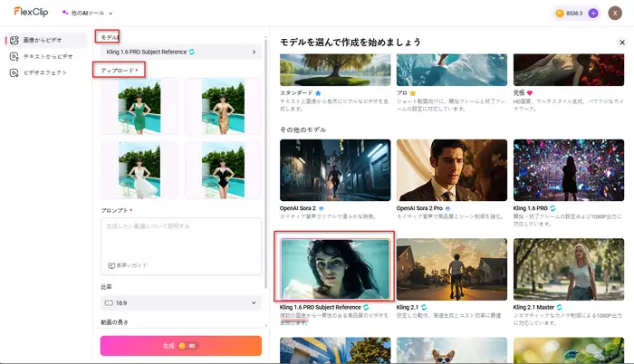Viewport: 634px width, 364px height.
Task: Open the 16:9 aspect ratio dropdown
Action: coord(181,303)
